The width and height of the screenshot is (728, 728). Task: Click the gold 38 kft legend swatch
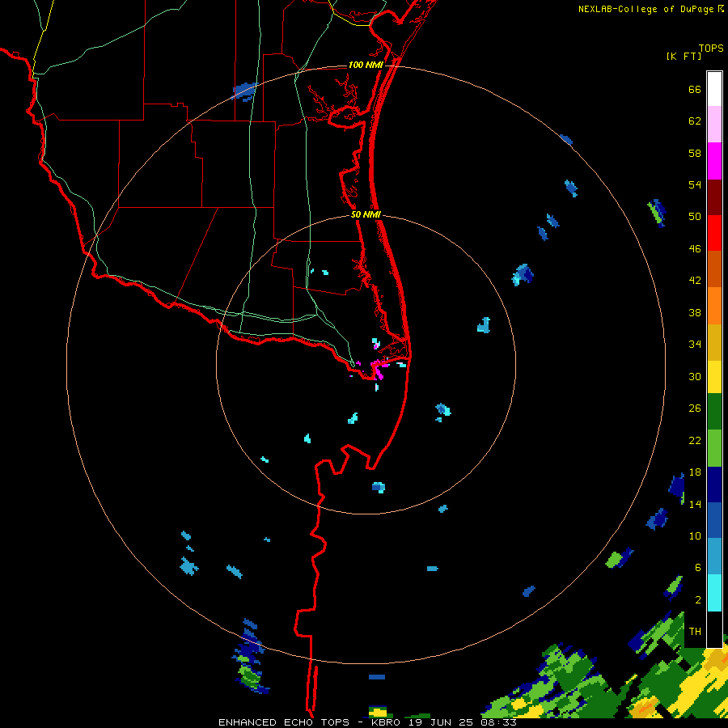pyautogui.click(x=714, y=342)
